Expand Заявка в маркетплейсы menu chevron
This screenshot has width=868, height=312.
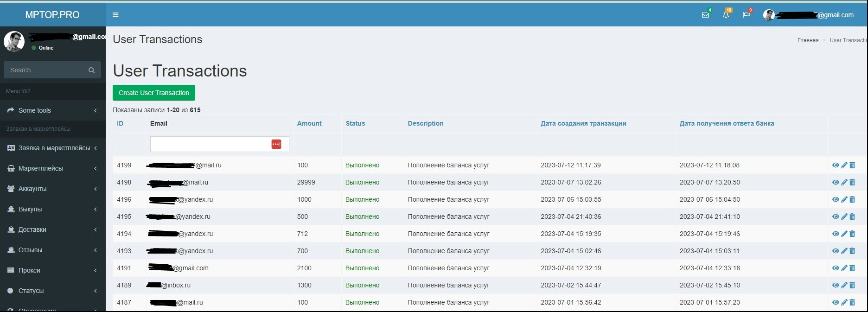point(96,148)
